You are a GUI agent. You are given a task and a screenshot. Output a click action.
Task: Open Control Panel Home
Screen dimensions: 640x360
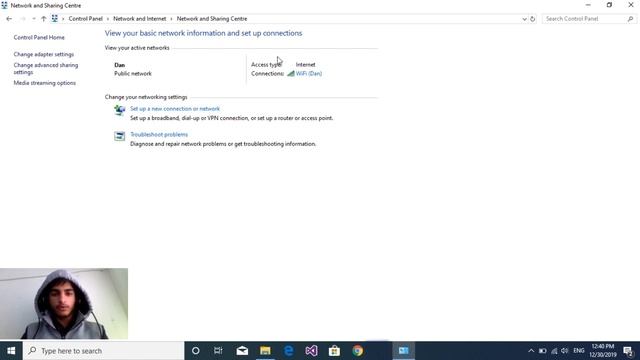coord(39,37)
